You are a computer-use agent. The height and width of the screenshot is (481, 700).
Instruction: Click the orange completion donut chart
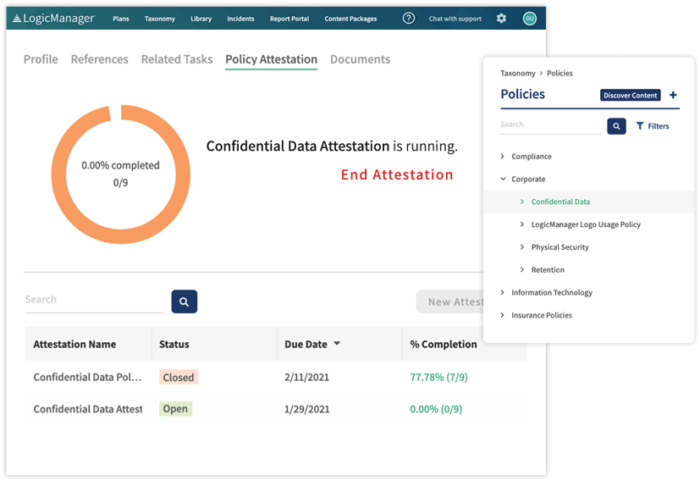point(121,174)
